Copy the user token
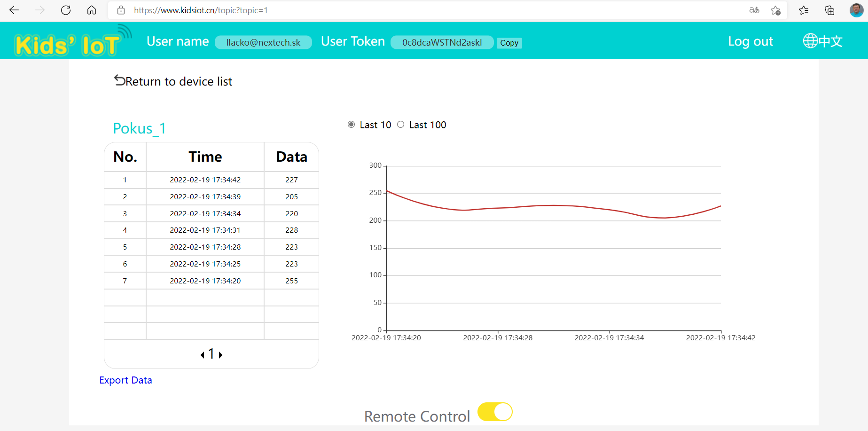The height and width of the screenshot is (431, 868). (509, 43)
